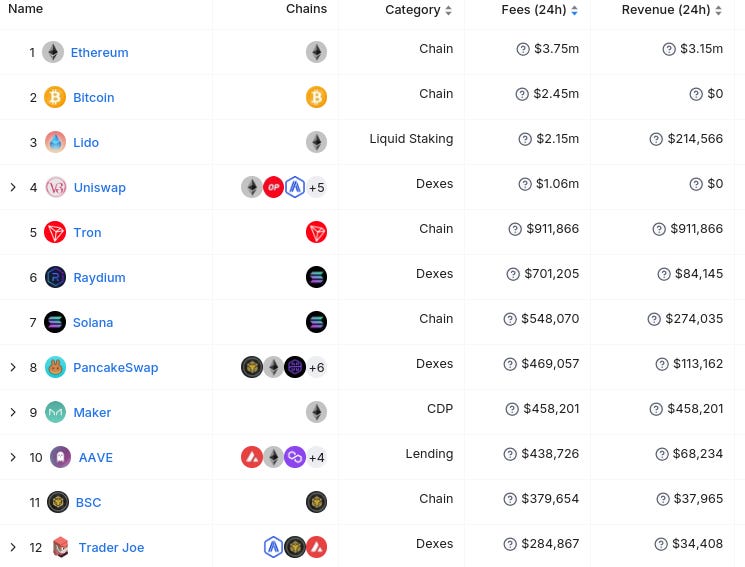Click the AAVE ghost logo
The image size is (745, 567).
pos(60,457)
